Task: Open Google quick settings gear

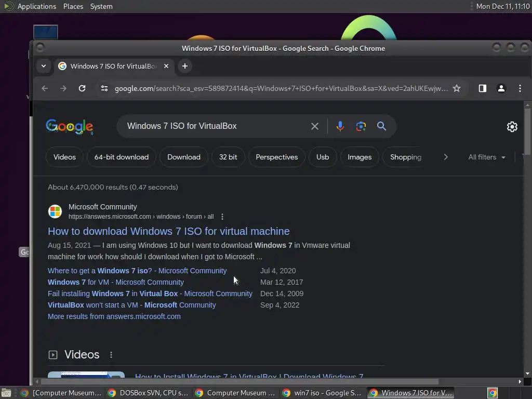Action: click(x=512, y=127)
